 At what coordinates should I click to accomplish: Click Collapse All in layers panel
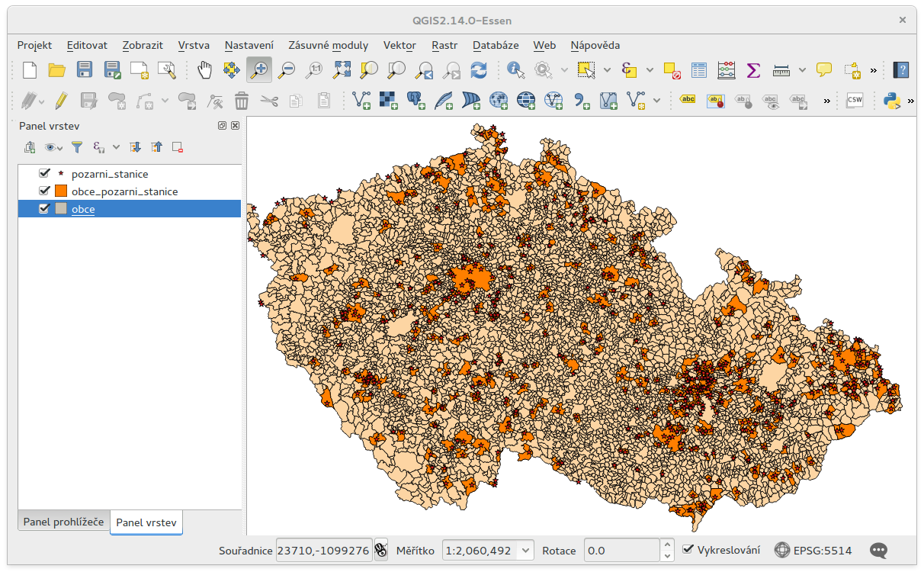(156, 147)
